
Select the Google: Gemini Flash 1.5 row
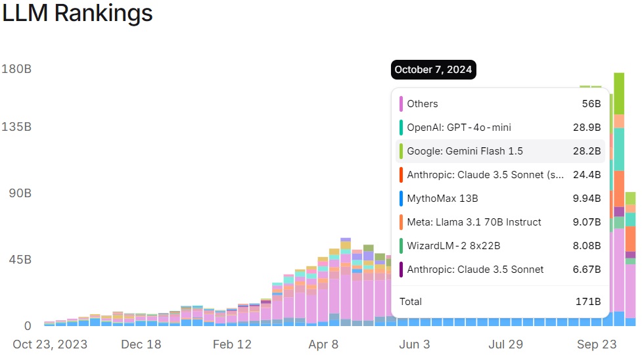coord(499,151)
